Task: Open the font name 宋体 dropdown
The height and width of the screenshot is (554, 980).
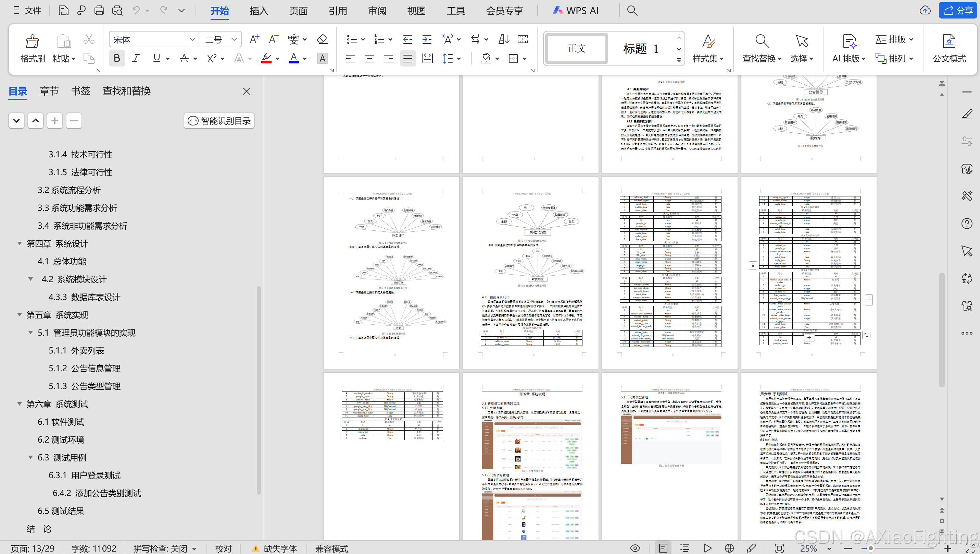Action: coord(192,39)
